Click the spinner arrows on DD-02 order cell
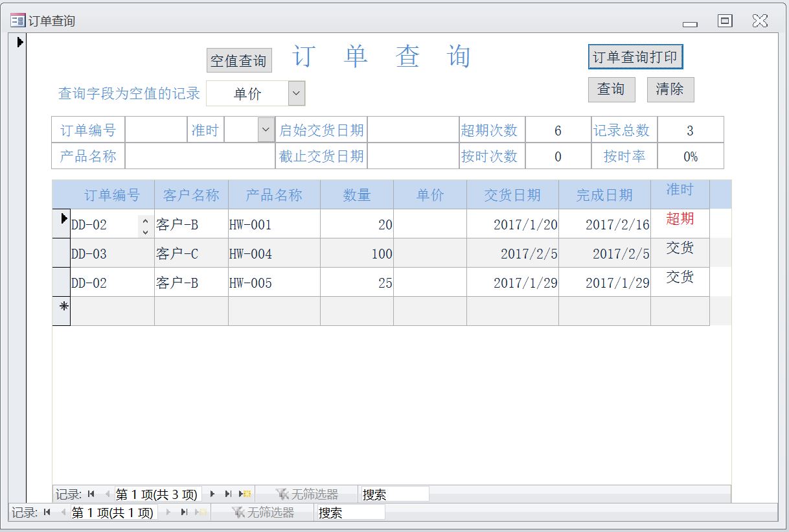Image resolution: width=789 pixels, height=532 pixels. tap(145, 226)
